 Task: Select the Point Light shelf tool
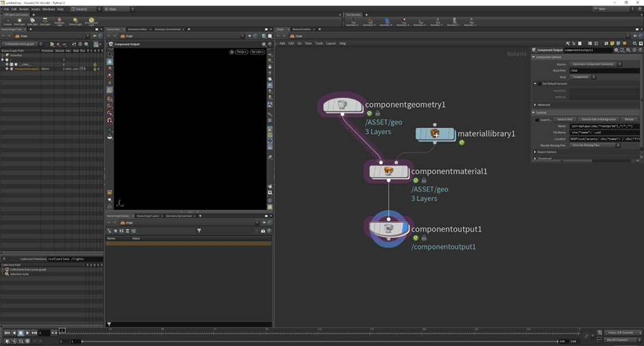point(19,22)
